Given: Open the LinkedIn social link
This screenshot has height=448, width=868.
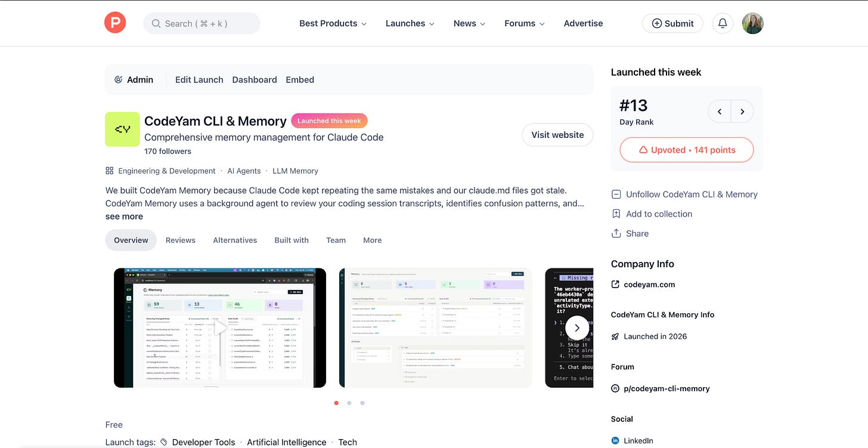Looking at the screenshot, I should click(x=638, y=441).
